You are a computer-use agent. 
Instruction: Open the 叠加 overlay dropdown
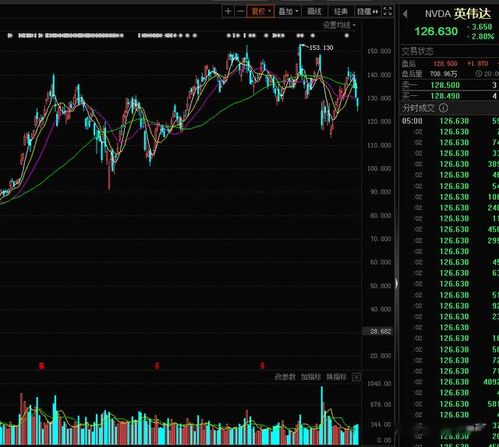click(288, 12)
